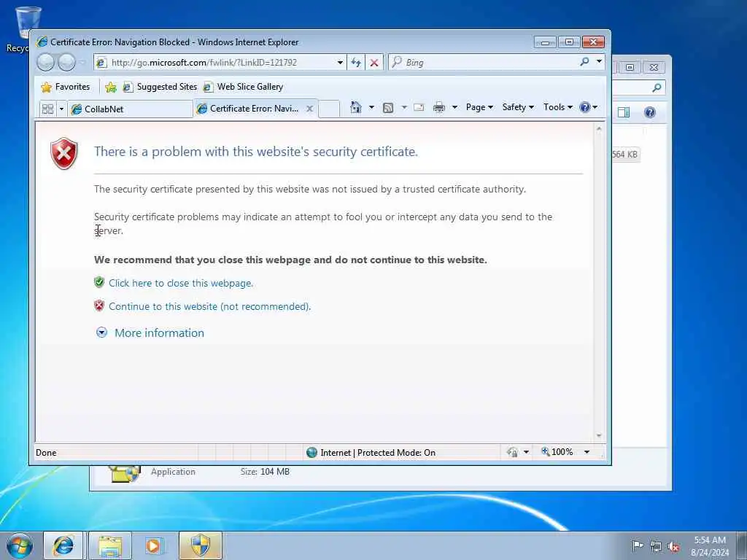Click 'Click here to close this webpage' link

[x=181, y=283]
